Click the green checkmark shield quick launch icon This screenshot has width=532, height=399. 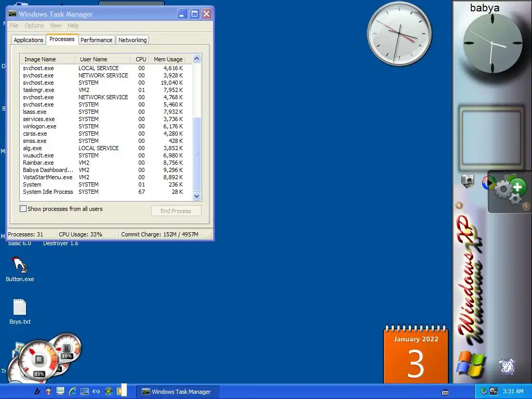point(108,392)
